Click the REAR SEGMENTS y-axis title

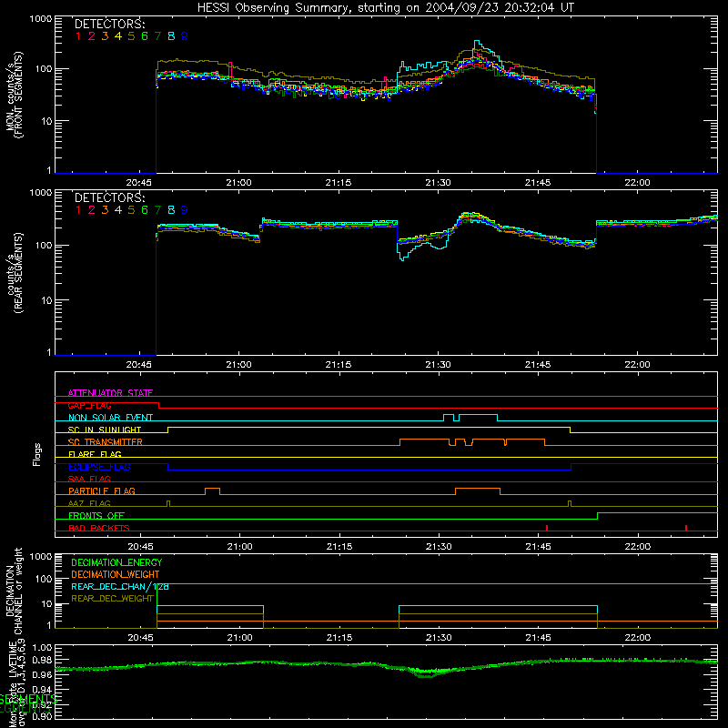coord(15,273)
